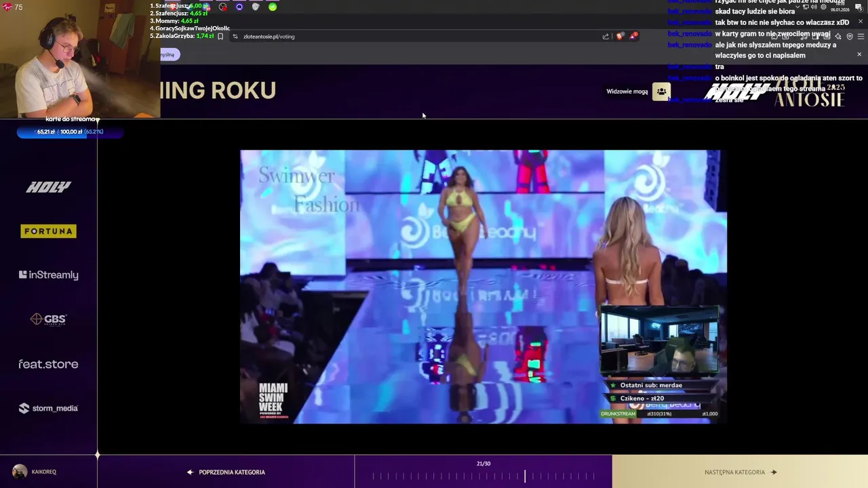The image size is (868, 488).
Task: Click chat message 'skad tacy ludzie sie biora'
Action: pyautogui.click(x=755, y=12)
